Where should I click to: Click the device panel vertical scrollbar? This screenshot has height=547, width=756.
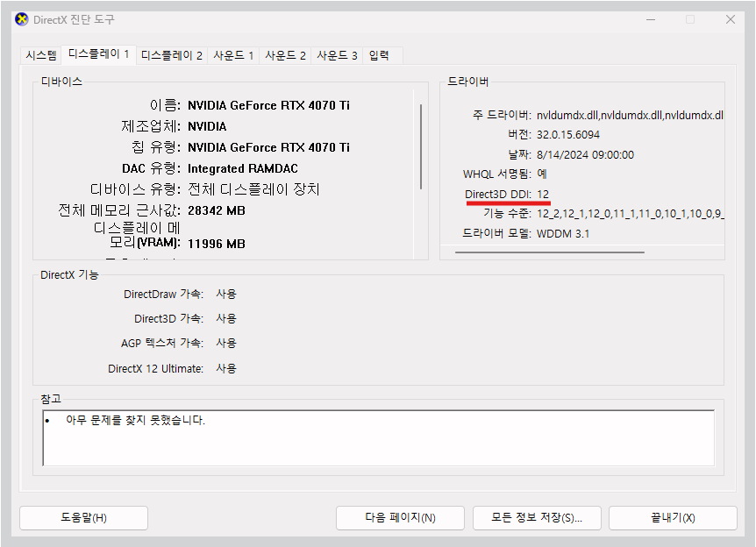coord(421,147)
